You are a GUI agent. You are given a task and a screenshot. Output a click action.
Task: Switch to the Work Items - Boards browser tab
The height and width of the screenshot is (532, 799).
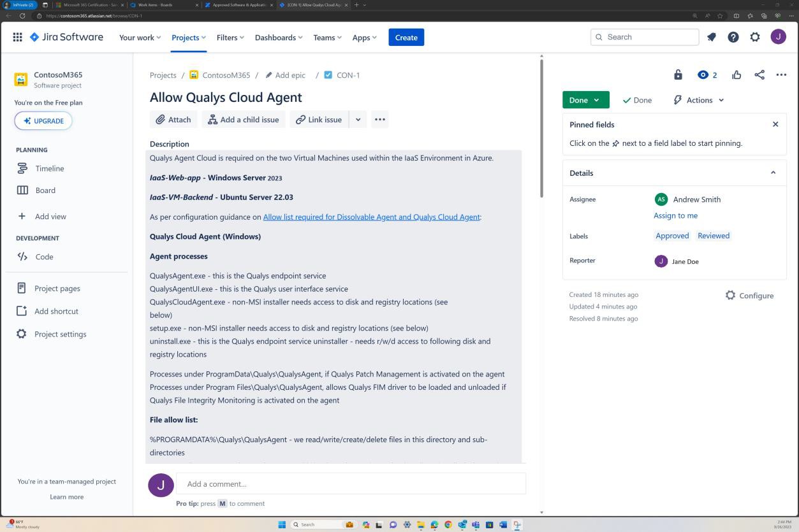click(x=156, y=5)
